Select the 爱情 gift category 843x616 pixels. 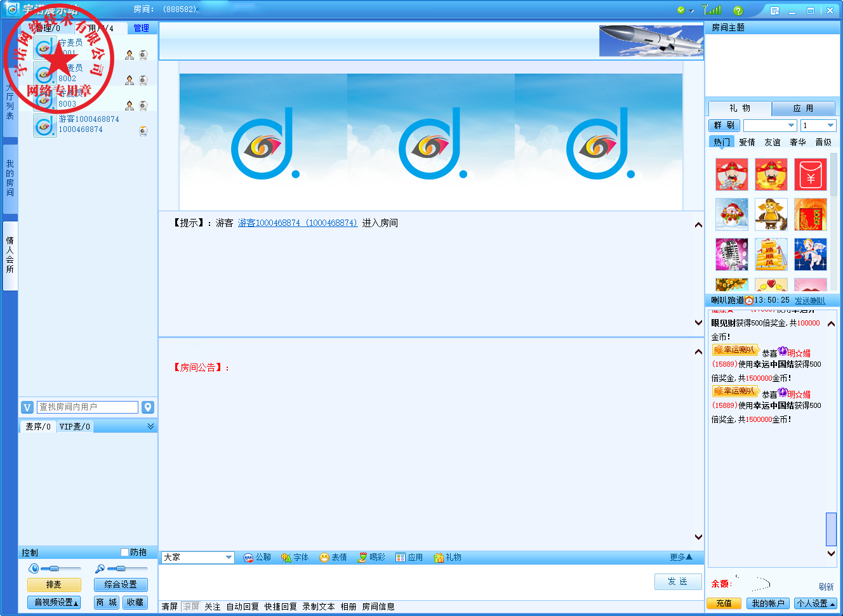coord(747,142)
